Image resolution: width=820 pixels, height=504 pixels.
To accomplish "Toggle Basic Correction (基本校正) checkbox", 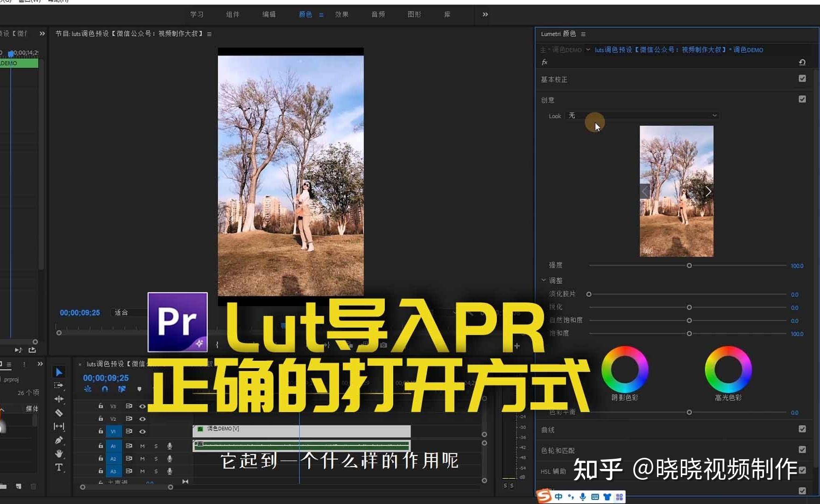I will click(802, 78).
